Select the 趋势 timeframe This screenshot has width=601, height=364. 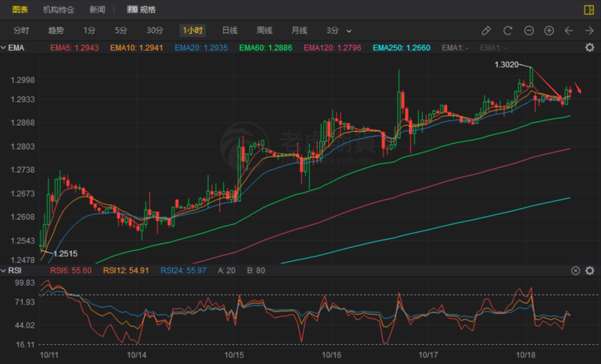[x=56, y=30]
